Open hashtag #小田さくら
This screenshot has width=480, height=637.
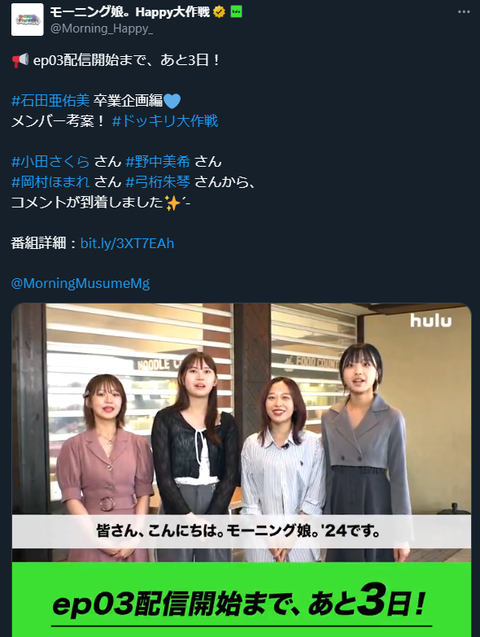(x=50, y=162)
